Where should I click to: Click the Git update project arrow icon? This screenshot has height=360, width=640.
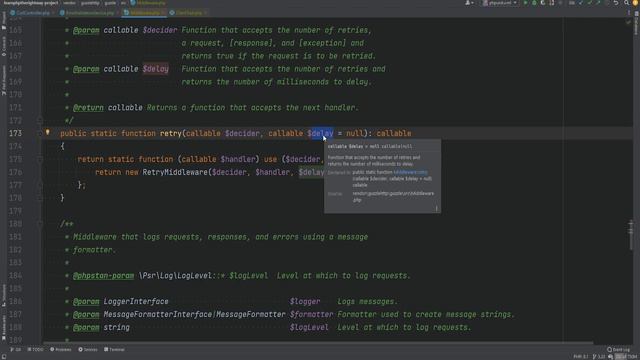click(581, 3)
